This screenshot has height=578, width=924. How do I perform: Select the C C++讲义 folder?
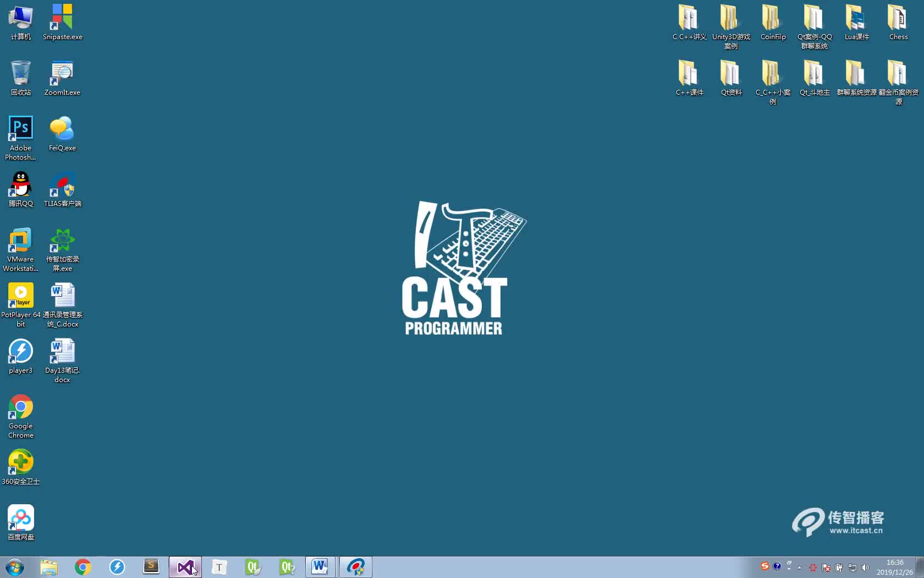pyautogui.click(x=689, y=23)
